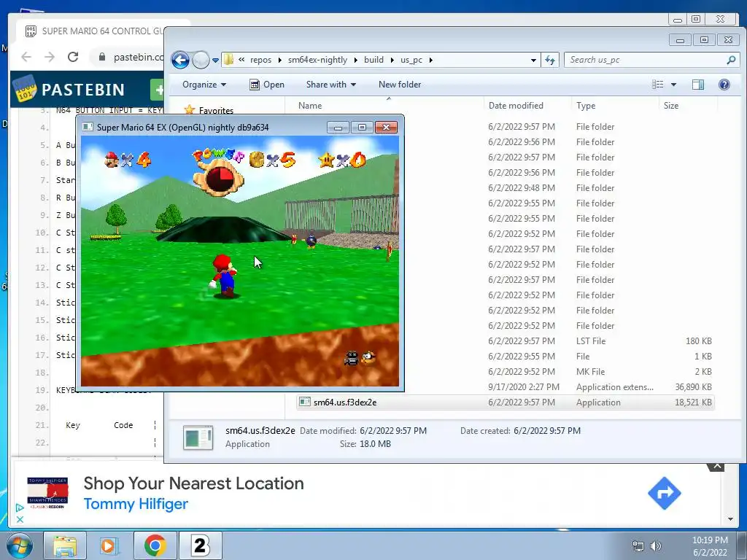Click the power meter in the game HUD

click(x=218, y=172)
